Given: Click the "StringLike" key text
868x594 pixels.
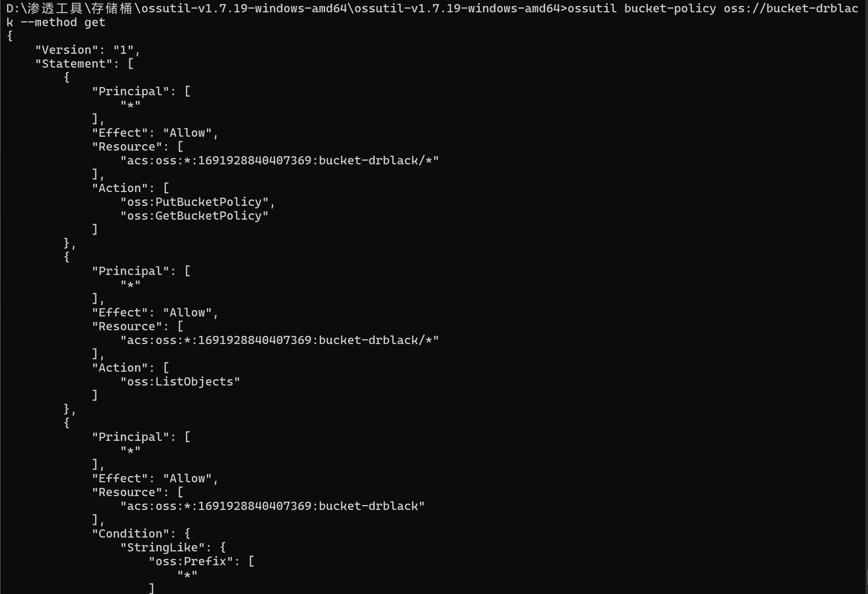Looking at the screenshot, I should pos(163,548).
